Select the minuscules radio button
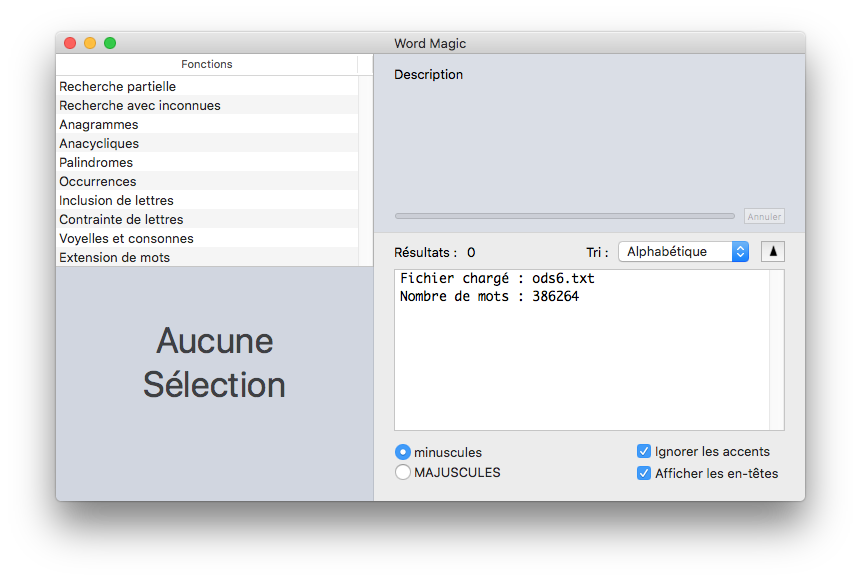The width and height of the screenshot is (861, 581). 403,452
